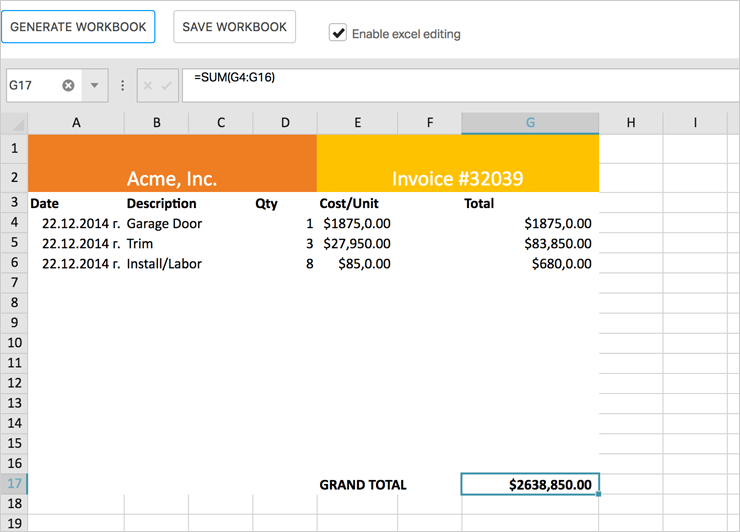
Task: Click the Total heading cell
Action: (530, 203)
